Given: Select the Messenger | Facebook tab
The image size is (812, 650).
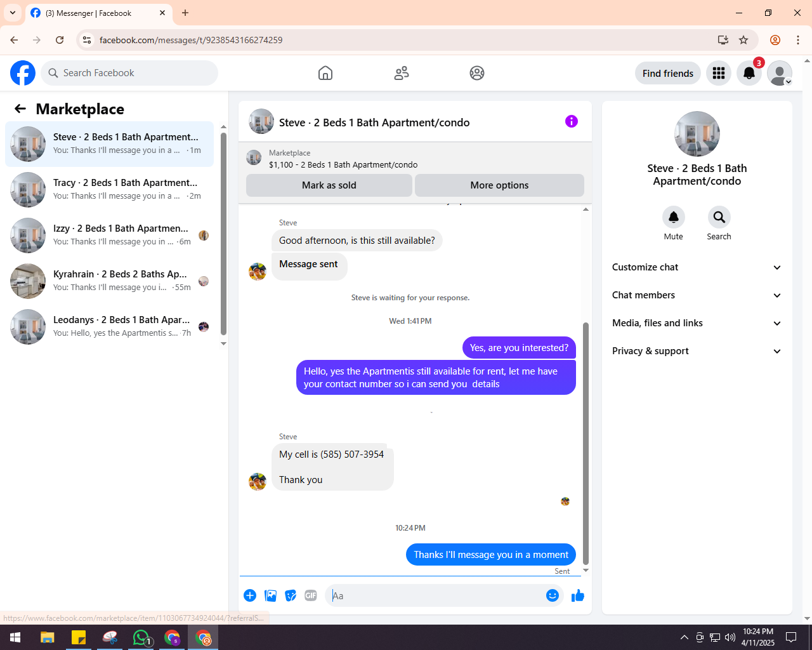Looking at the screenshot, I should (98, 13).
